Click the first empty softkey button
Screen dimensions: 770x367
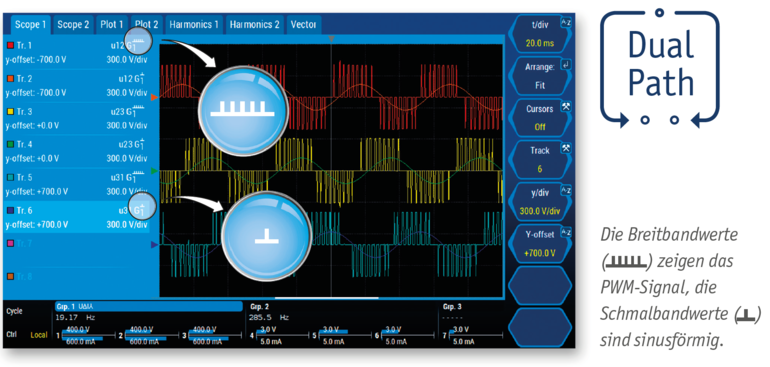click(x=540, y=285)
